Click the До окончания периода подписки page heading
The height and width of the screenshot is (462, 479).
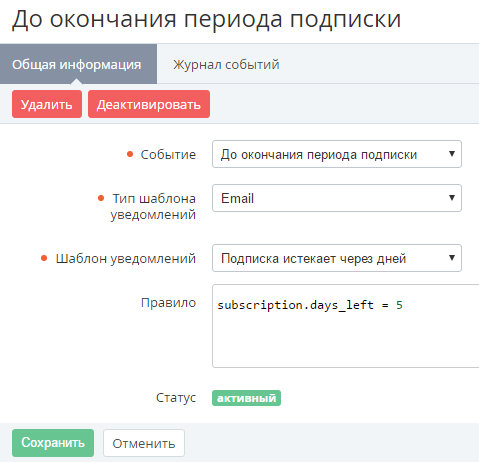point(206,19)
